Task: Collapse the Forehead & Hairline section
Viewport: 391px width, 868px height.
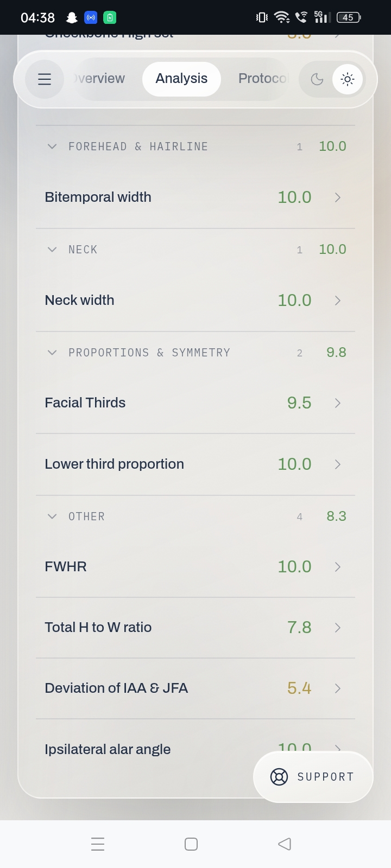Action: click(52, 146)
